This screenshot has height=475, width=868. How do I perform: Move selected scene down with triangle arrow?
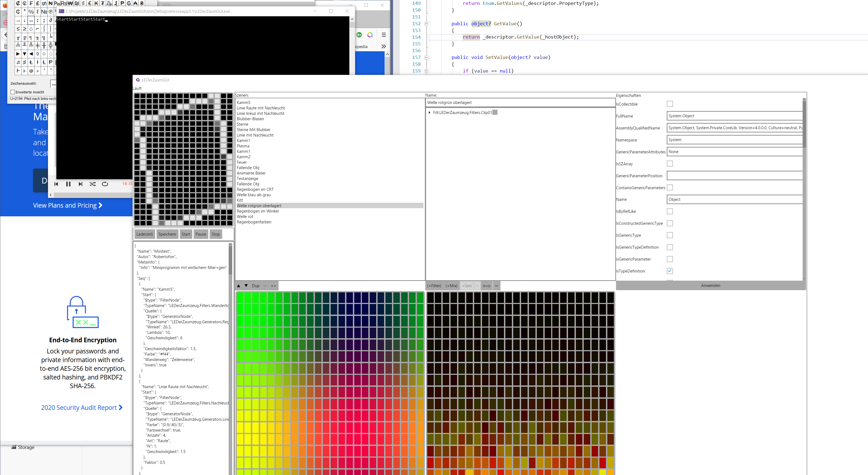click(x=246, y=286)
